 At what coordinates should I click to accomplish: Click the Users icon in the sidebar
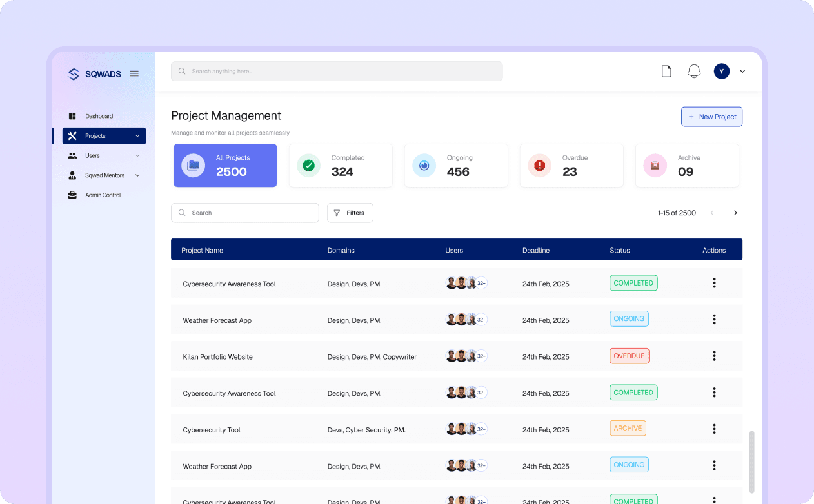coord(73,155)
